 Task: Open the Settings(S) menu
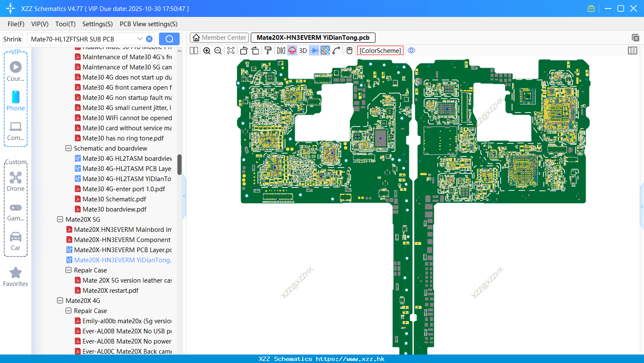[x=98, y=24]
